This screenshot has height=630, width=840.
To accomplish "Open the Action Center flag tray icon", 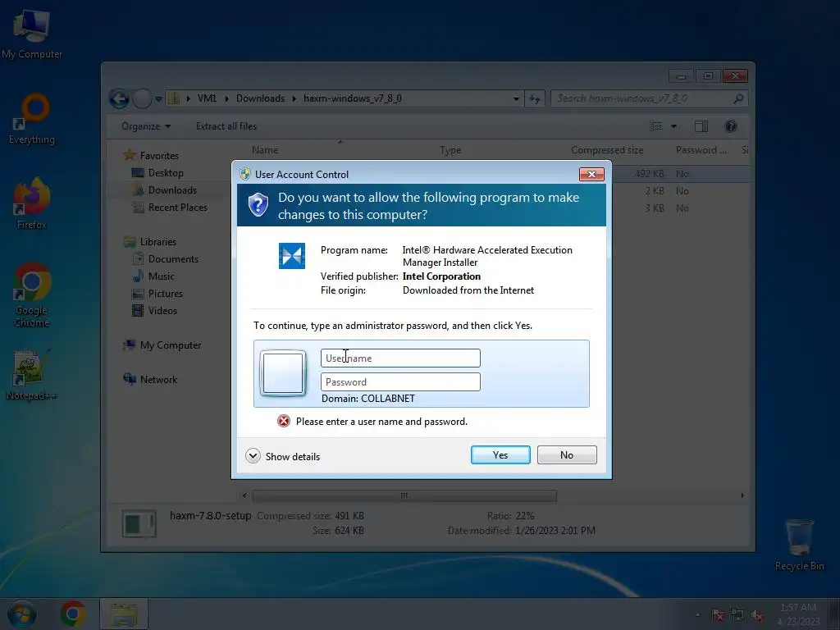I will click(718, 615).
